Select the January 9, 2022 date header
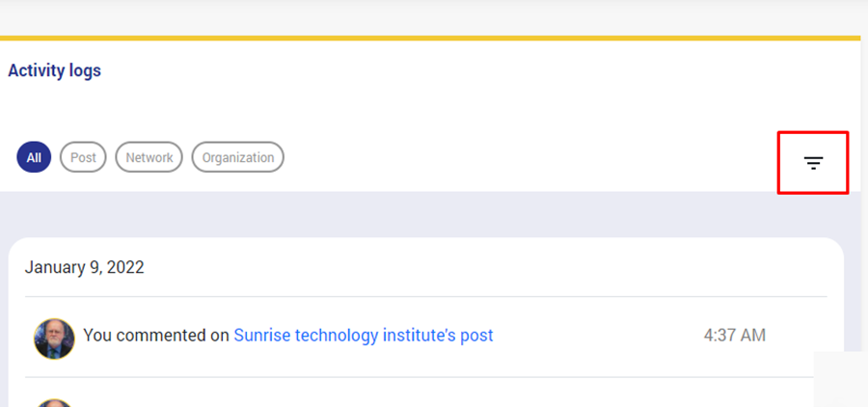This screenshot has width=868, height=407. click(x=85, y=267)
